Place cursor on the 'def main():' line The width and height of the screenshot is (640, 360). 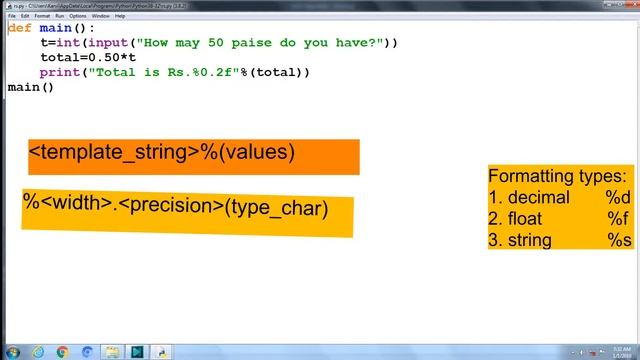click(51, 28)
